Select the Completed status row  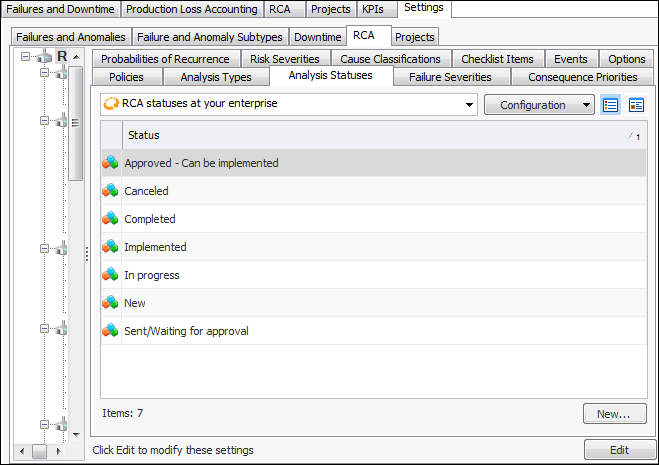click(x=374, y=219)
